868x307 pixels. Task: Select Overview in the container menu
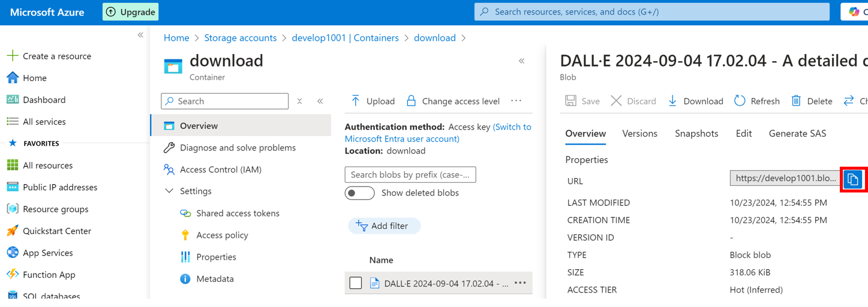(241, 126)
